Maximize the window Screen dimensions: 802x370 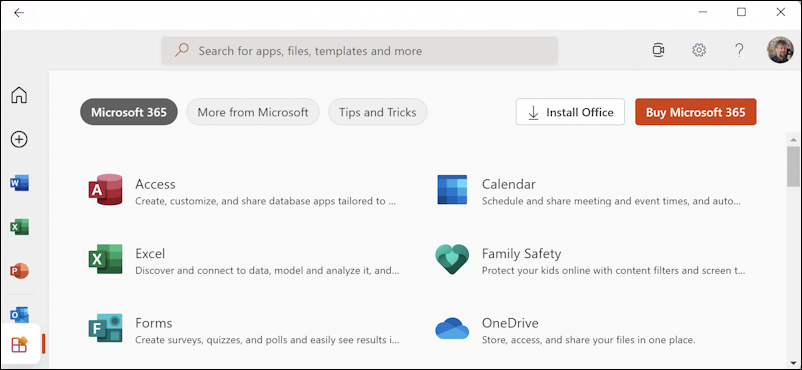click(741, 12)
